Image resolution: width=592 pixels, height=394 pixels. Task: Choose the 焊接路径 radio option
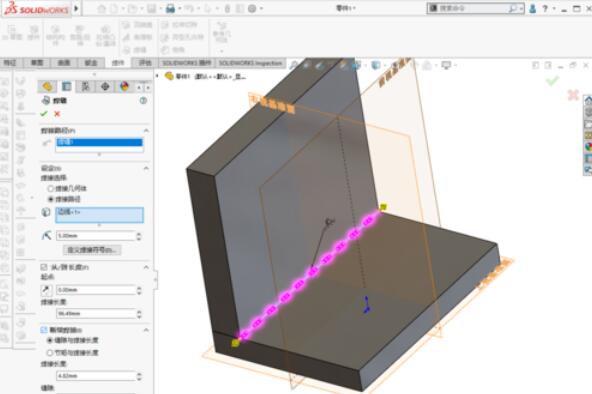[x=50, y=199]
